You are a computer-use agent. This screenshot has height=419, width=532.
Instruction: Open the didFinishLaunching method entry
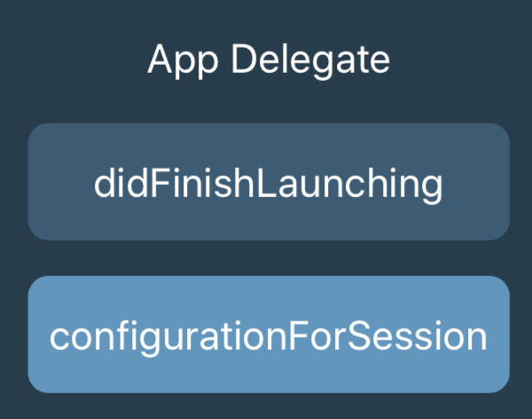tap(269, 182)
